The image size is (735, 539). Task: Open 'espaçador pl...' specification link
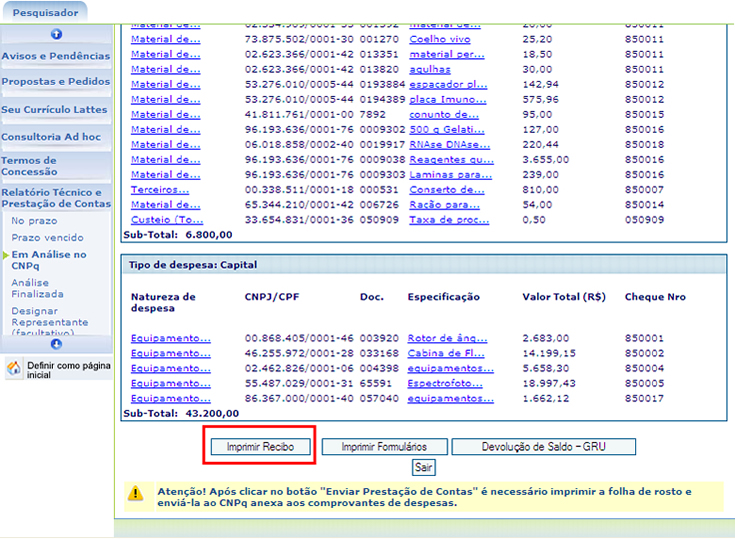(x=448, y=84)
